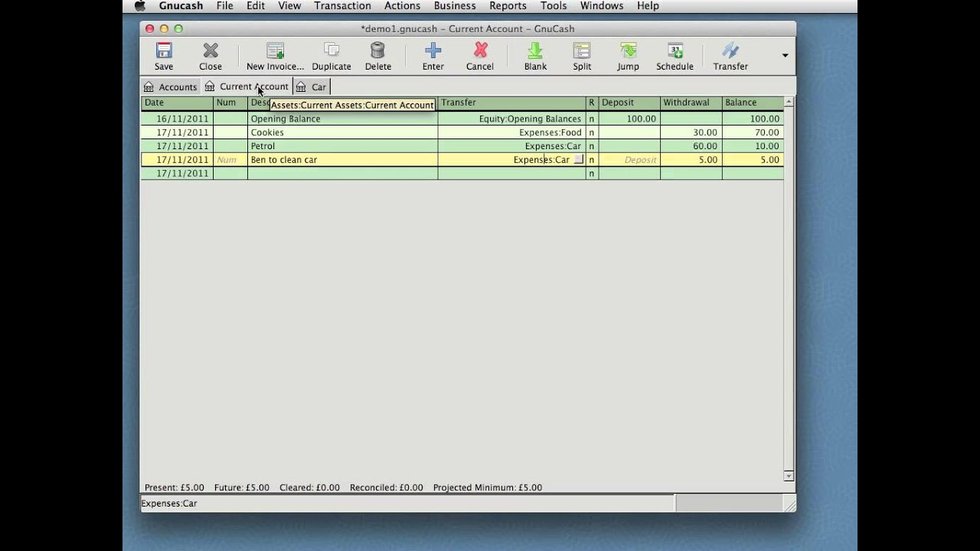Click the Withdrawal column header
Viewport: 980px width, 551px height.
point(691,103)
